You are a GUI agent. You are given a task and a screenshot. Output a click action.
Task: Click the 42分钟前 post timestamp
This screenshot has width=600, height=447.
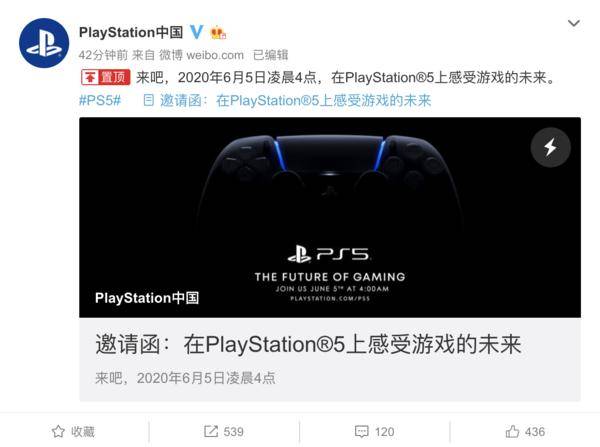click(103, 55)
